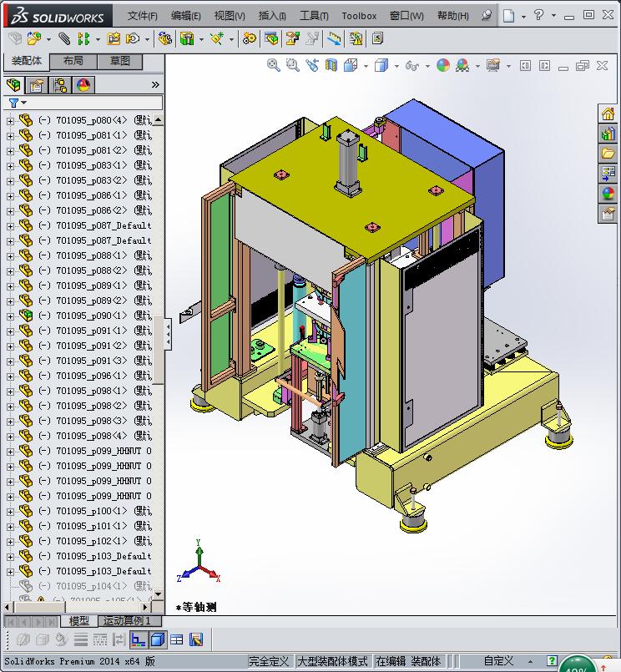Open the 插入(I) menu

tap(272, 16)
